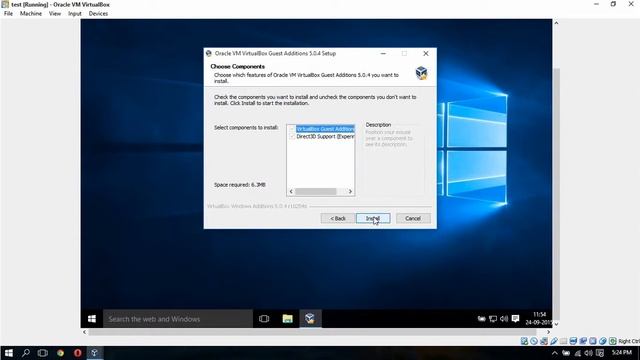Toggle Direct3D Support checkbox
Viewport: 640px width, 360px height.
pos(291,137)
